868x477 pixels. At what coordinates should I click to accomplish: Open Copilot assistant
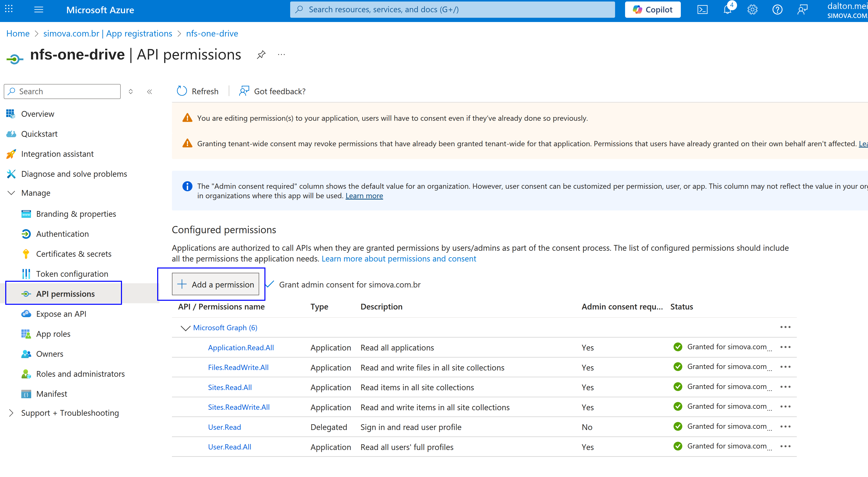[x=653, y=10]
